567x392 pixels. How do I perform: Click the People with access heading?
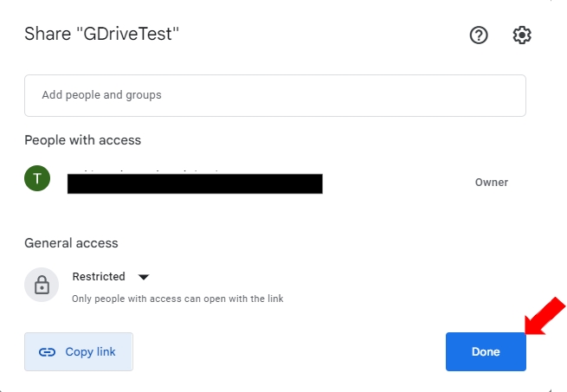click(x=82, y=140)
